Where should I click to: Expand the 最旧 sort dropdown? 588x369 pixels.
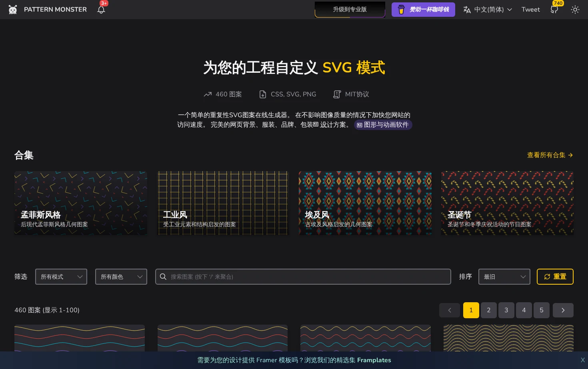504,277
